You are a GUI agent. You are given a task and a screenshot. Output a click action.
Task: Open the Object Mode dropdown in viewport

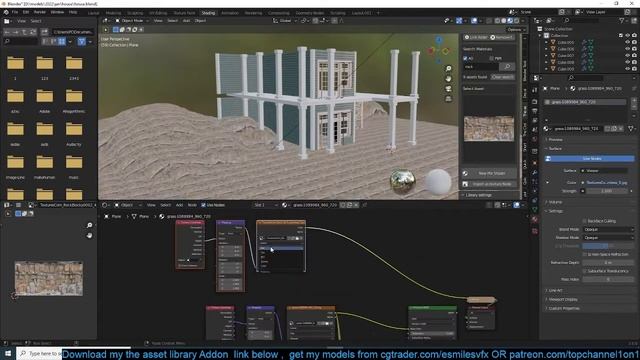tap(131, 20)
